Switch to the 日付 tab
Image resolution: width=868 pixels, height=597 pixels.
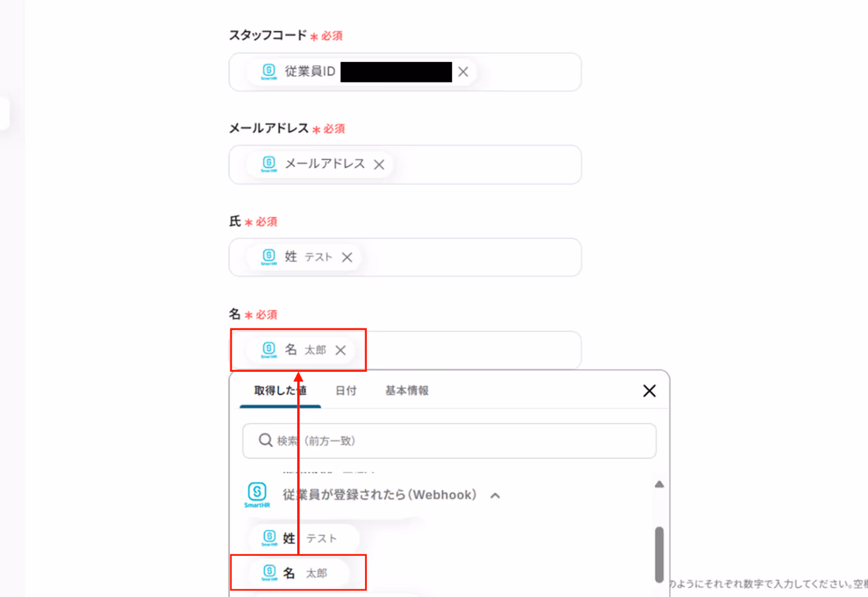click(346, 390)
